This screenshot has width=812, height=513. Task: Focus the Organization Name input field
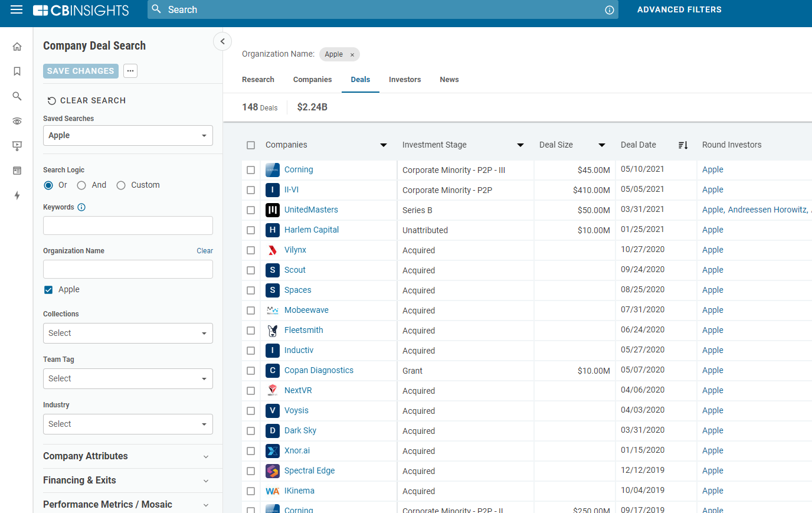click(x=128, y=269)
